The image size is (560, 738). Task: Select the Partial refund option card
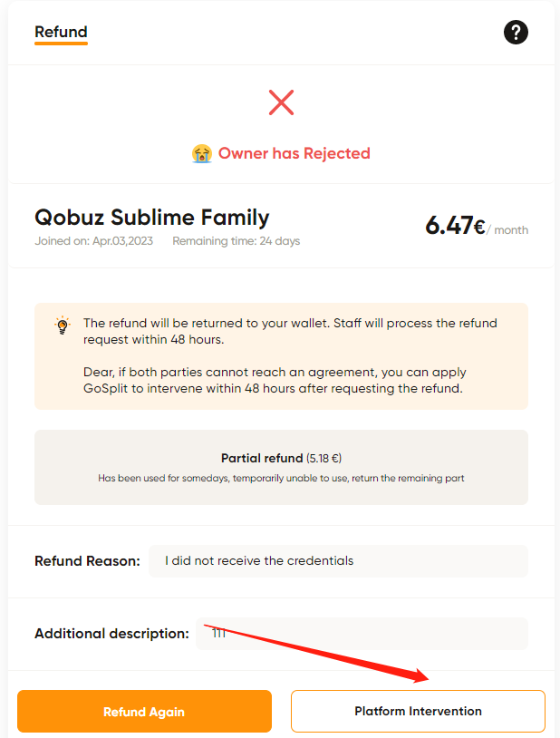[282, 467]
